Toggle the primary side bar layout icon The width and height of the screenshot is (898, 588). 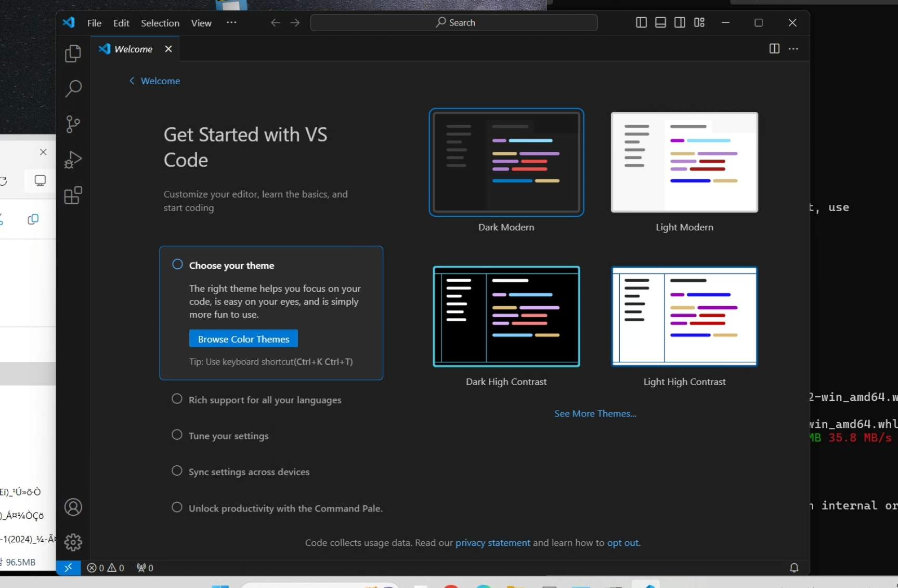(x=641, y=22)
